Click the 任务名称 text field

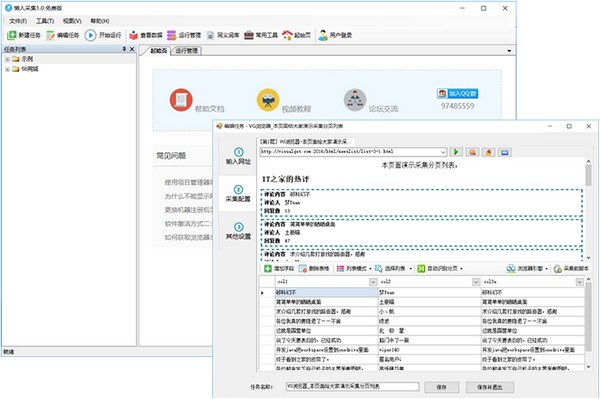352,387
